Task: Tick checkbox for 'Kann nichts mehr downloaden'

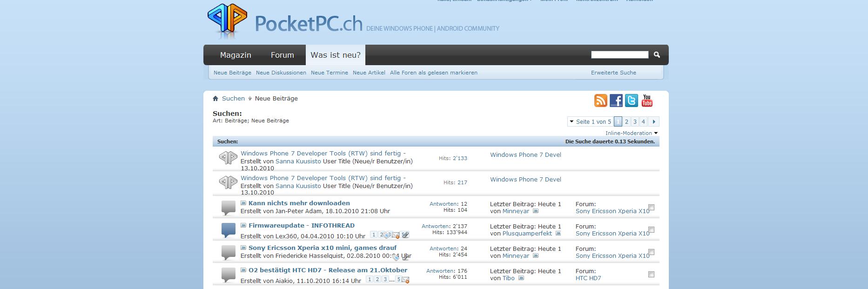Action: click(x=651, y=208)
